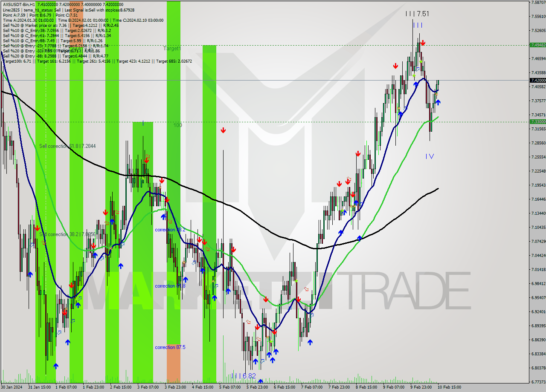546x392 pixels.
Task: Click the '| | | 7.51' wave label at the peak
Action: [x=417, y=14]
